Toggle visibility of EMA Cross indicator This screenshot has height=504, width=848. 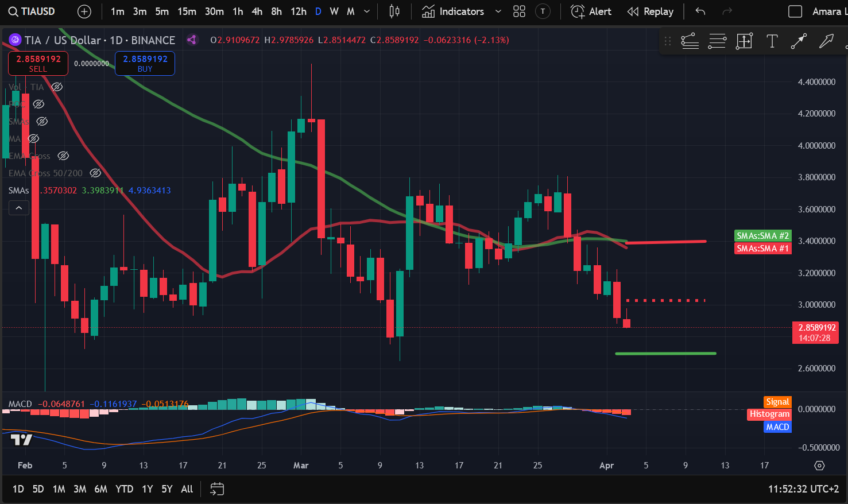coord(63,156)
